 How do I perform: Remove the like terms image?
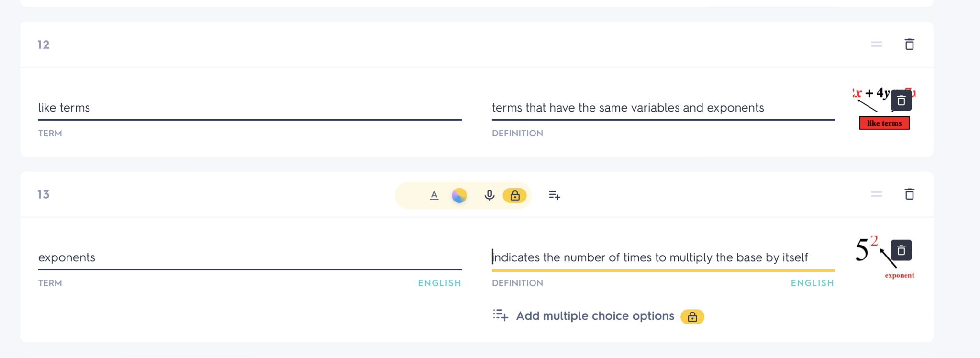pyautogui.click(x=901, y=101)
